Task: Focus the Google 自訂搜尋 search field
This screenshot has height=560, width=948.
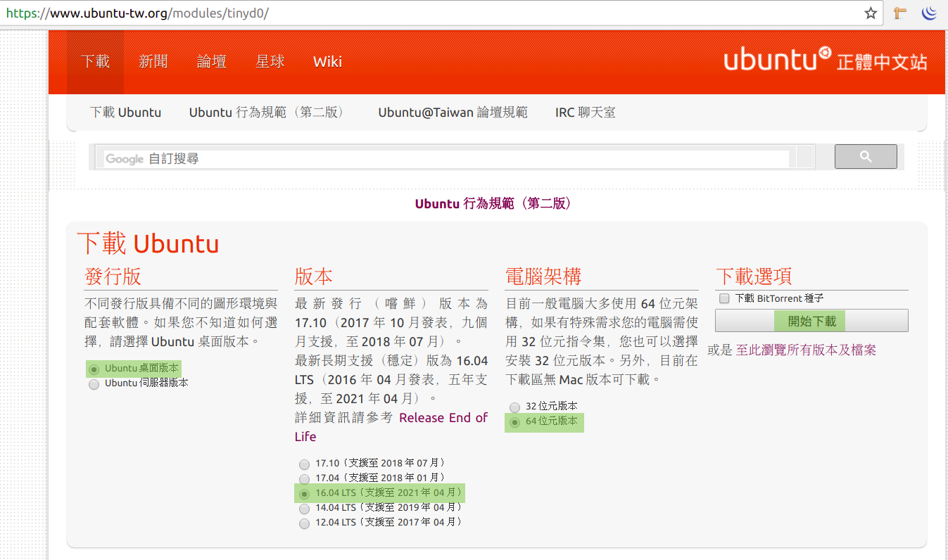Action: pyautogui.click(x=446, y=159)
